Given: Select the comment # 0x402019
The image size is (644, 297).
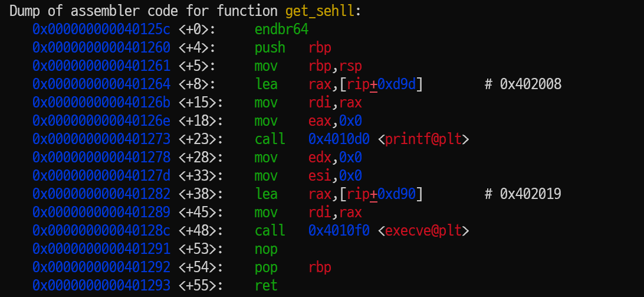Looking at the screenshot, I should tap(523, 194).
